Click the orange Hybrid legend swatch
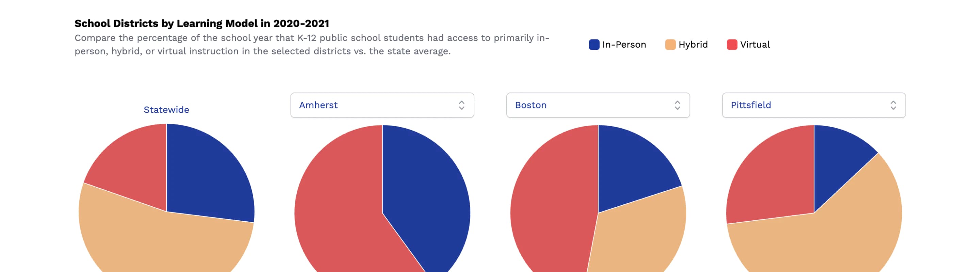Image resolution: width=980 pixels, height=272 pixels. pos(670,45)
